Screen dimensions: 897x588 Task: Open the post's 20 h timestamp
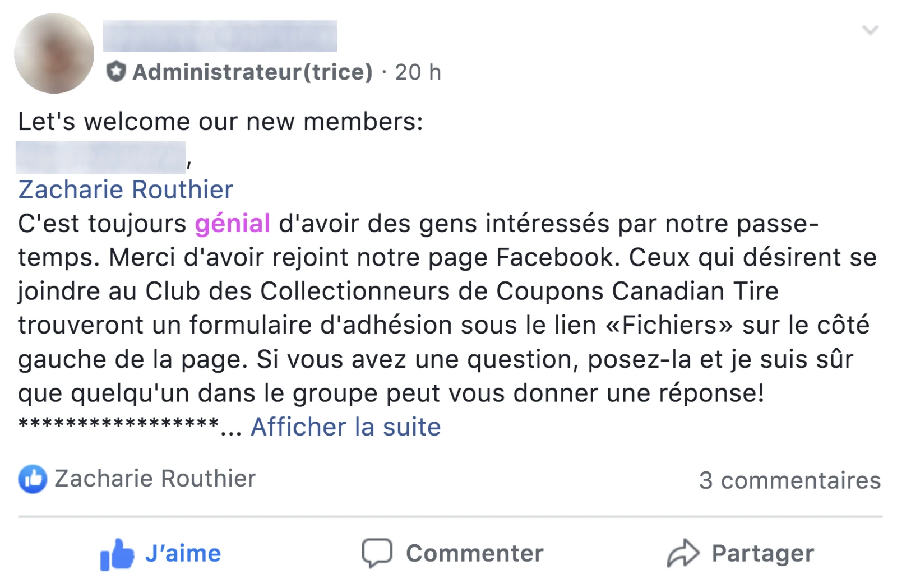point(418,72)
